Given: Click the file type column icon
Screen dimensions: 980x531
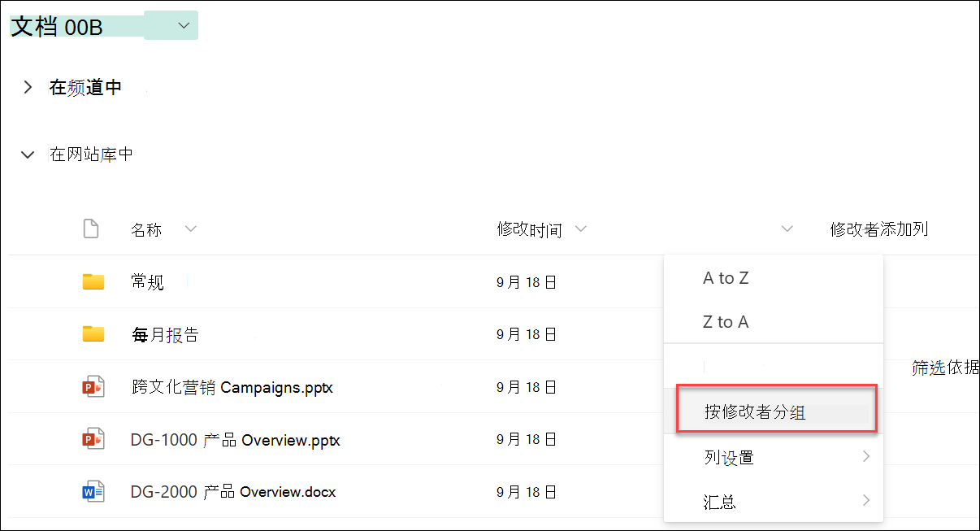Looking at the screenshot, I should (92, 229).
